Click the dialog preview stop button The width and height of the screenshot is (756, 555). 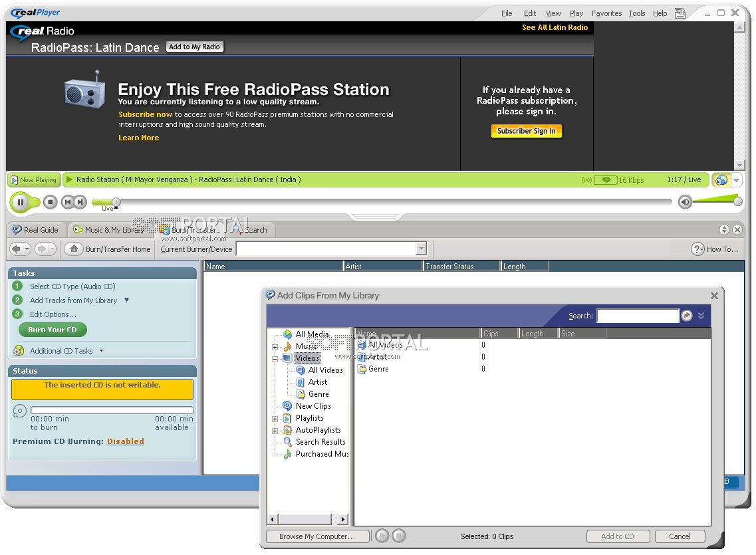coord(399,536)
